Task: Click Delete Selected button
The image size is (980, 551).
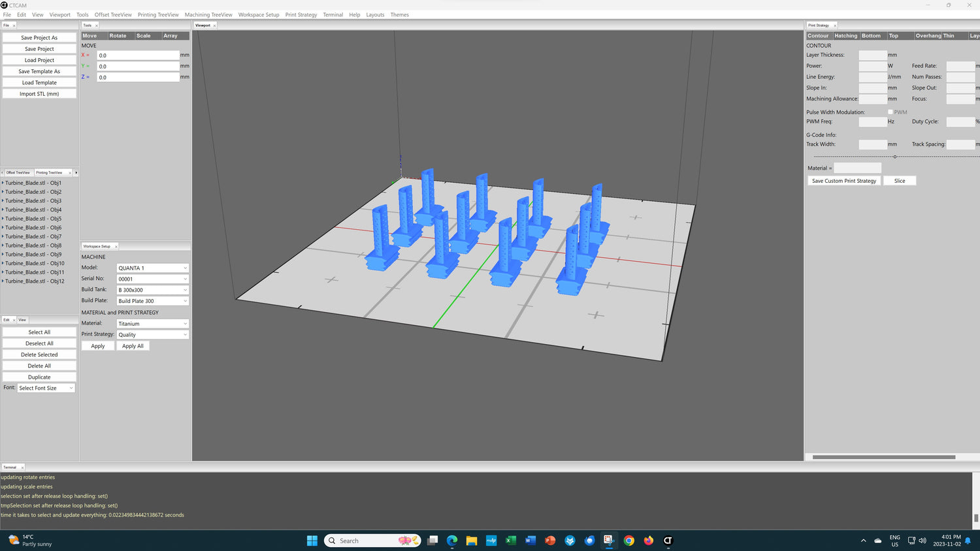Action: (x=39, y=354)
